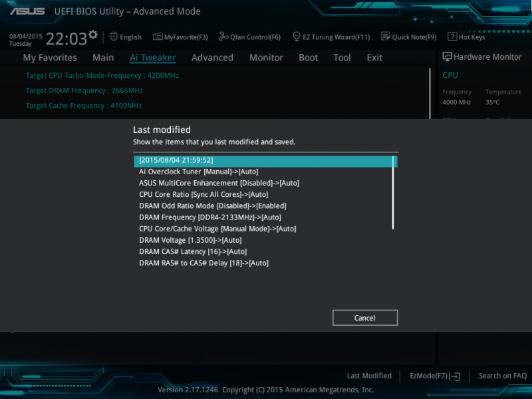
Task: Switch to the Advanced tab
Action: point(212,57)
